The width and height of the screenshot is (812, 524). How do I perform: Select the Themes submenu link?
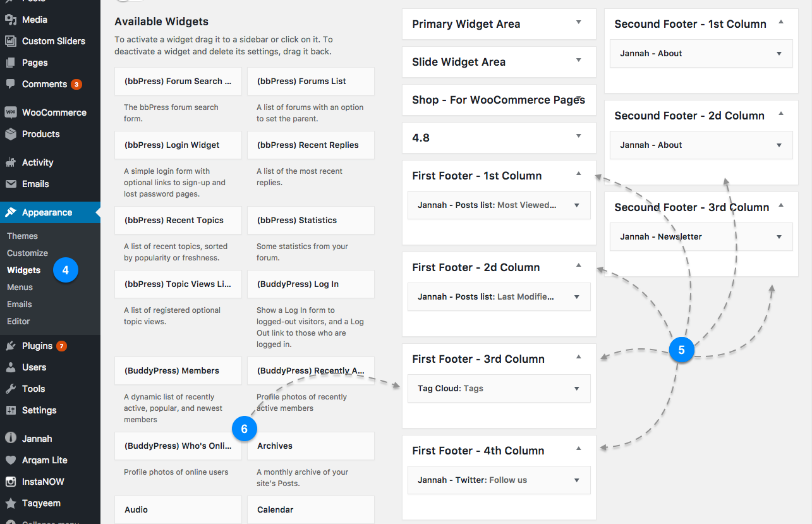tap(22, 236)
